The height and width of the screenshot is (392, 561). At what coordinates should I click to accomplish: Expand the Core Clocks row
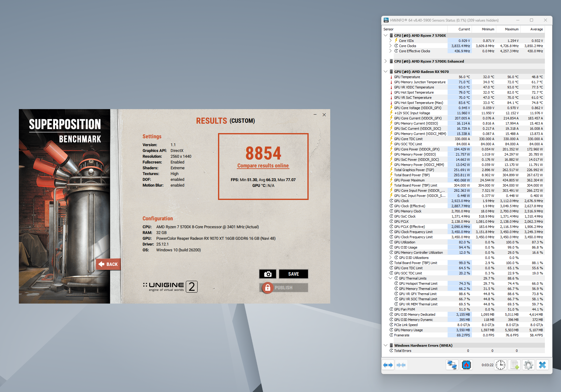pyautogui.click(x=390, y=46)
